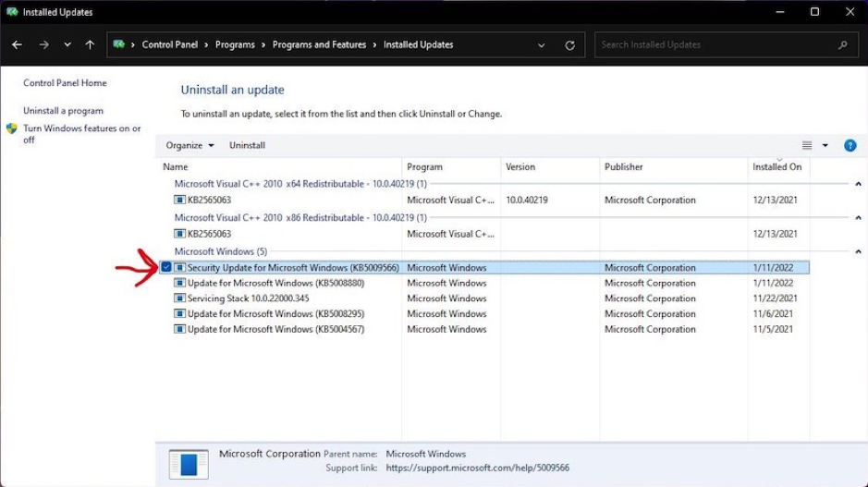The height and width of the screenshot is (487, 868).
Task: Click the Back navigation arrow
Action: (x=17, y=44)
